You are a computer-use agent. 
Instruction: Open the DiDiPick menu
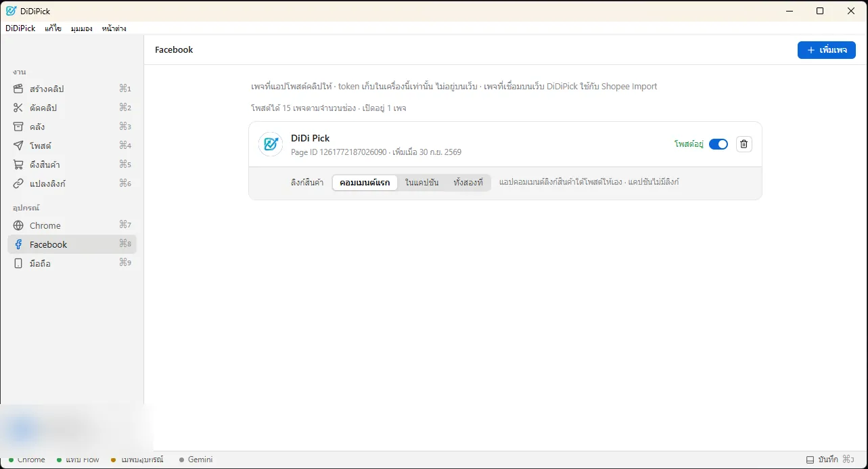pos(20,28)
